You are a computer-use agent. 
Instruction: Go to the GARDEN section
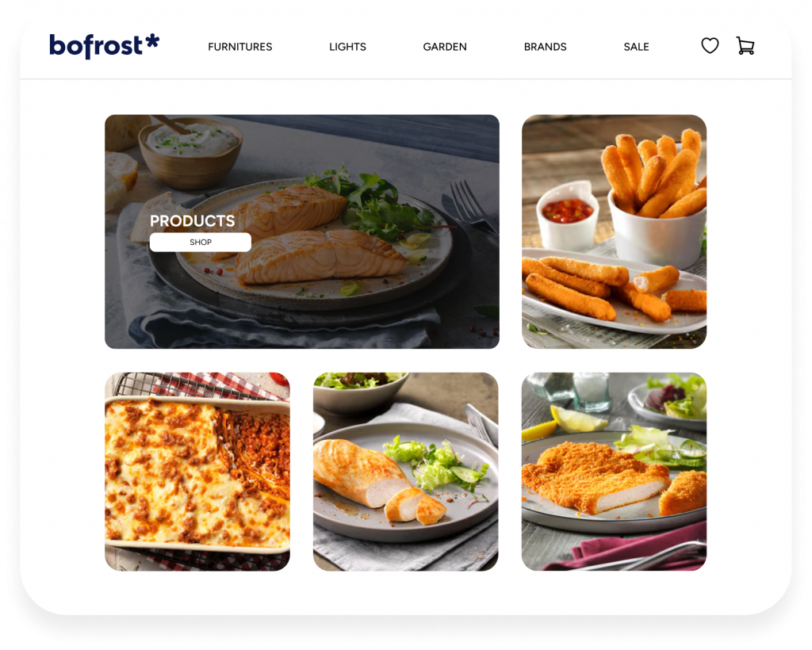[x=445, y=47]
